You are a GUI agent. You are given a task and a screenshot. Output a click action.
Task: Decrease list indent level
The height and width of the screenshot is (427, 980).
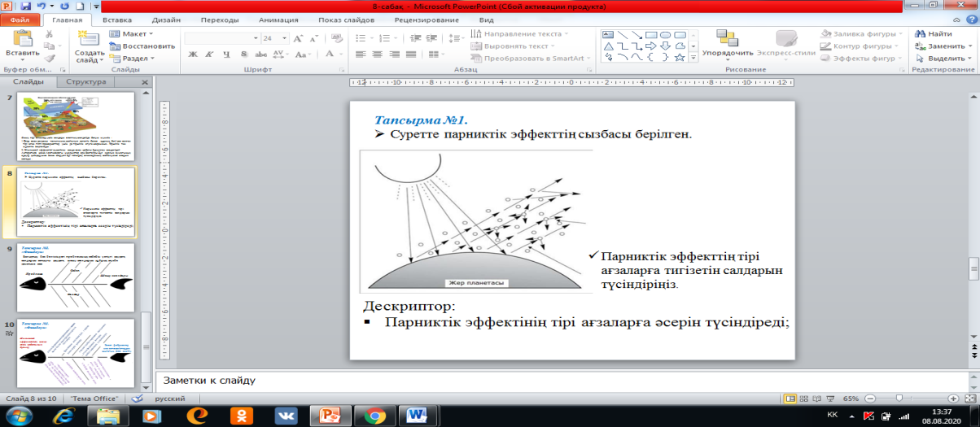click(x=418, y=37)
